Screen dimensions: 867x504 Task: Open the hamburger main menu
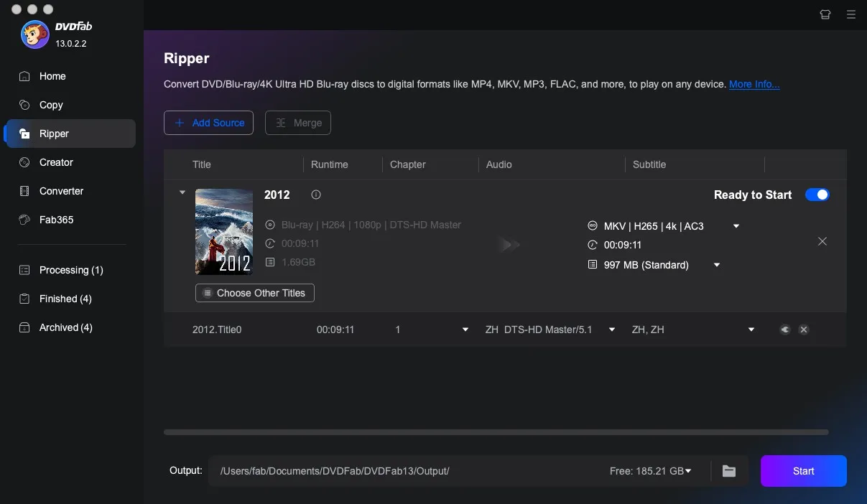point(851,14)
